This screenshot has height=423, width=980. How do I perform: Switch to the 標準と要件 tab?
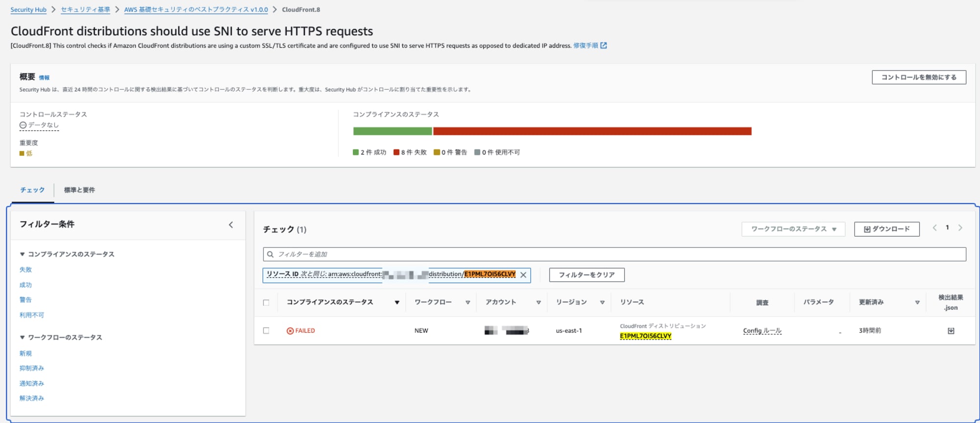[79, 190]
